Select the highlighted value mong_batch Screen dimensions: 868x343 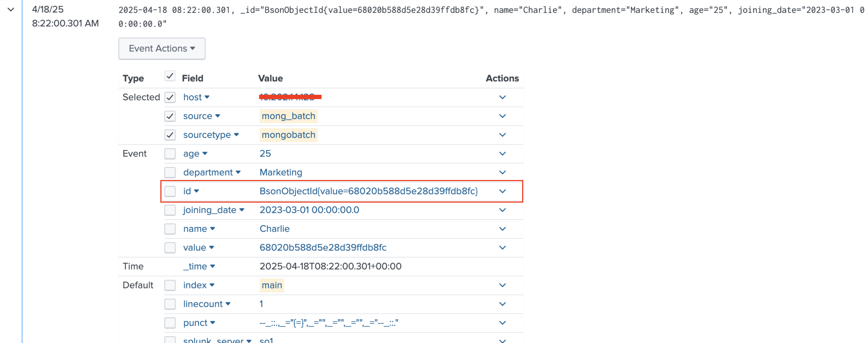(288, 116)
